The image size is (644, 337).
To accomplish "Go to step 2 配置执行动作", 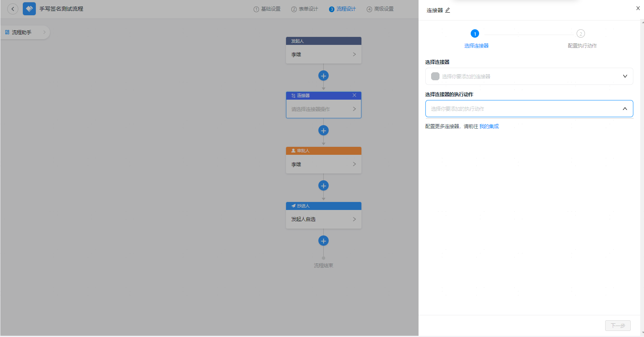I will coord(582,39).
